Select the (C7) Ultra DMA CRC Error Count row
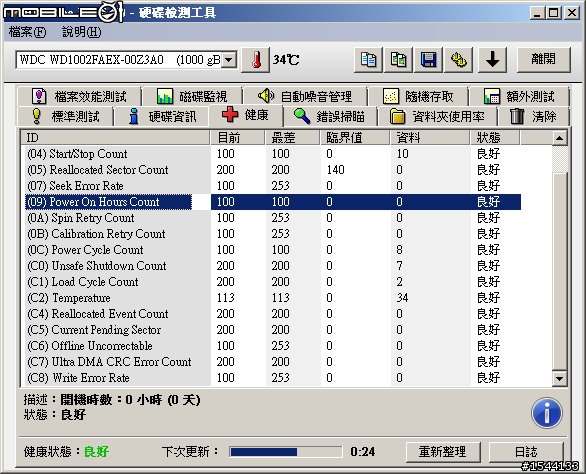Image resolution: width=586 pixels, height=474 pixels. point(273,362)
